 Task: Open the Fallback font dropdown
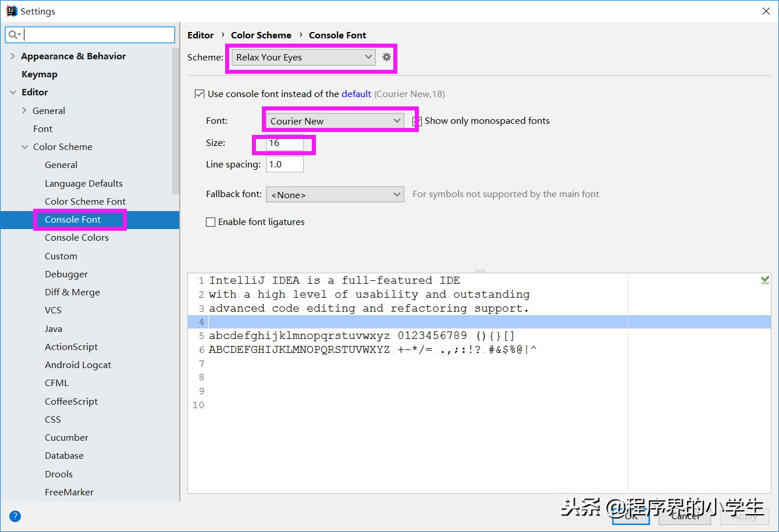point(335,194)
